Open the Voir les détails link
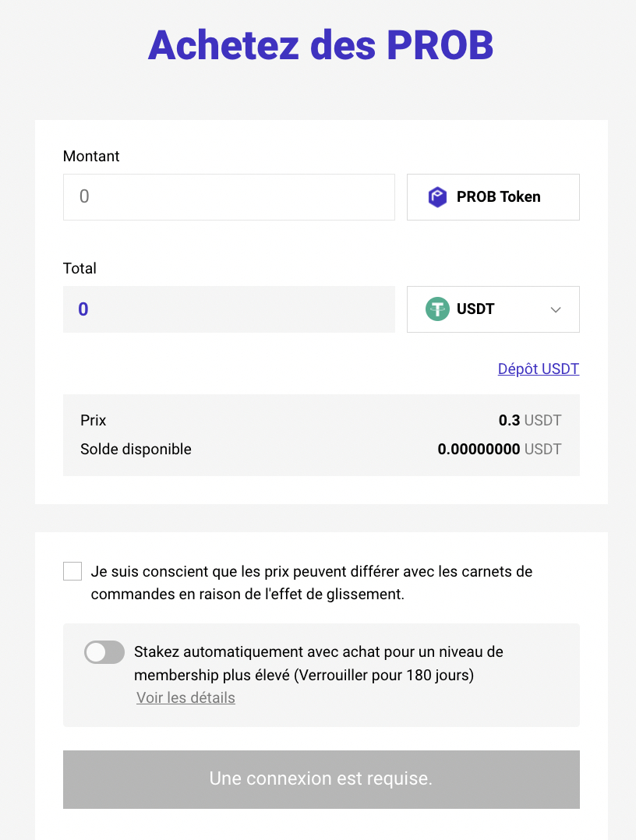Screen dimensions: 636x840 185,698
